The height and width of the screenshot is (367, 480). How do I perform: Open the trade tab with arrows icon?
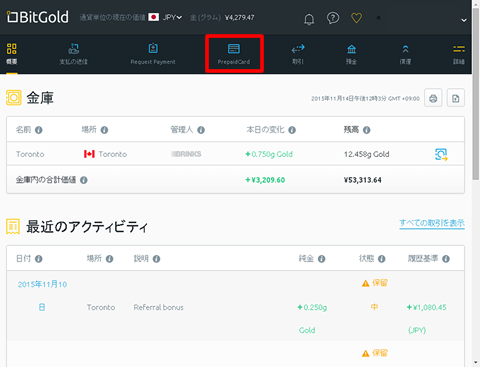click(298, 54)
